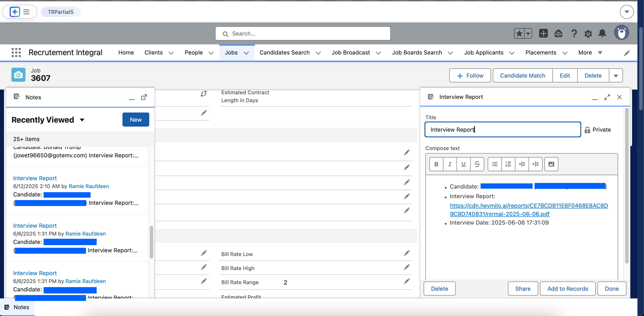Open the hamburger menu at top left
This screenshot has height=316, width=644.
(x=26, y=12)
